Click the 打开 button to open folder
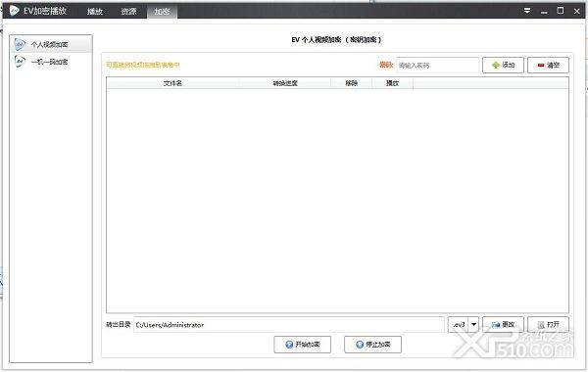 [548, 324]
